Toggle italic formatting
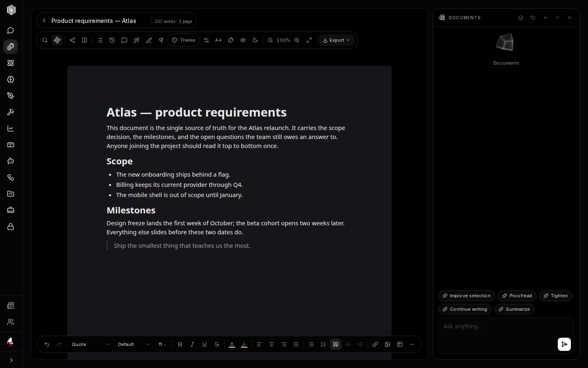Image resolution: width=588 pixels, height=368 pixels. point(192,344)
